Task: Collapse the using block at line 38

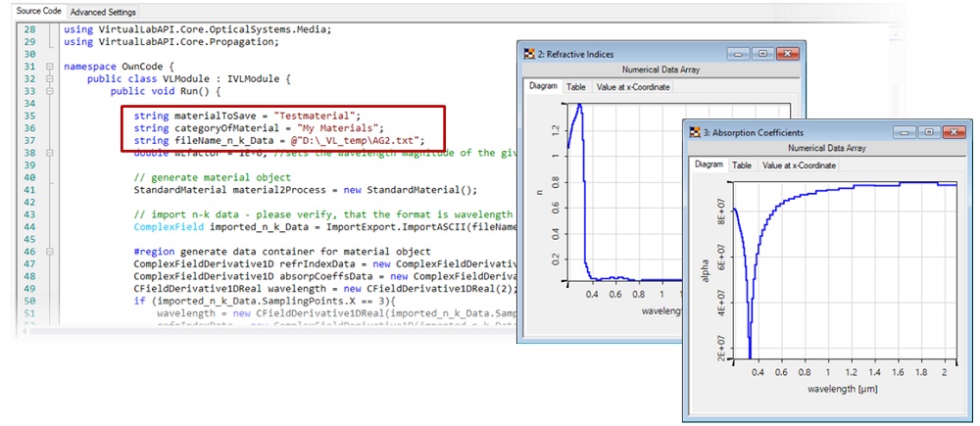Action: pos(49,152)
